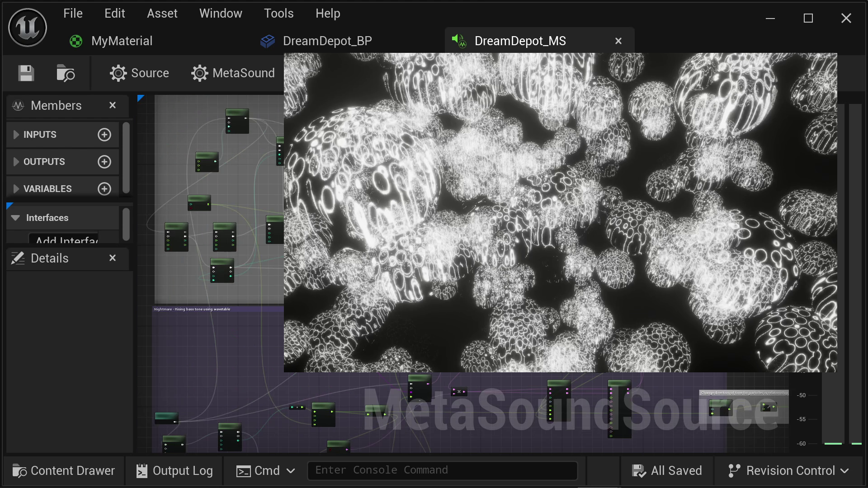Click the rendered spheres preview image
This screenshot has width=868, height=488.
click(x=560, y=212)
